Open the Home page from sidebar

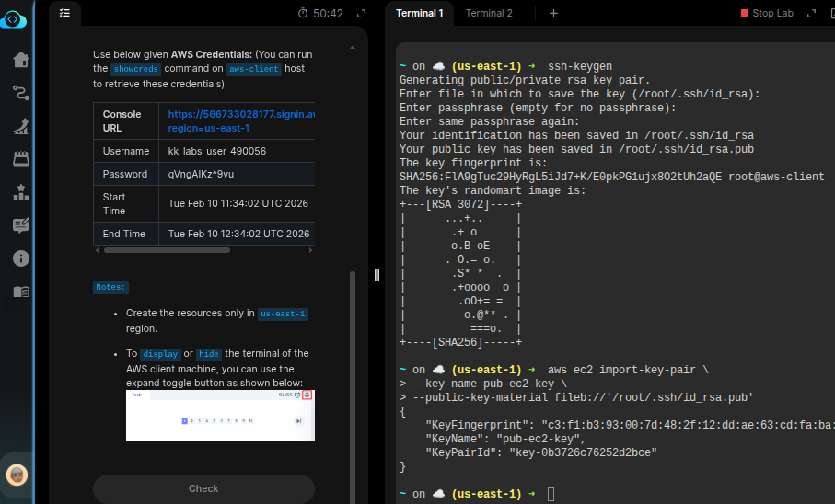tap(20, 60)
